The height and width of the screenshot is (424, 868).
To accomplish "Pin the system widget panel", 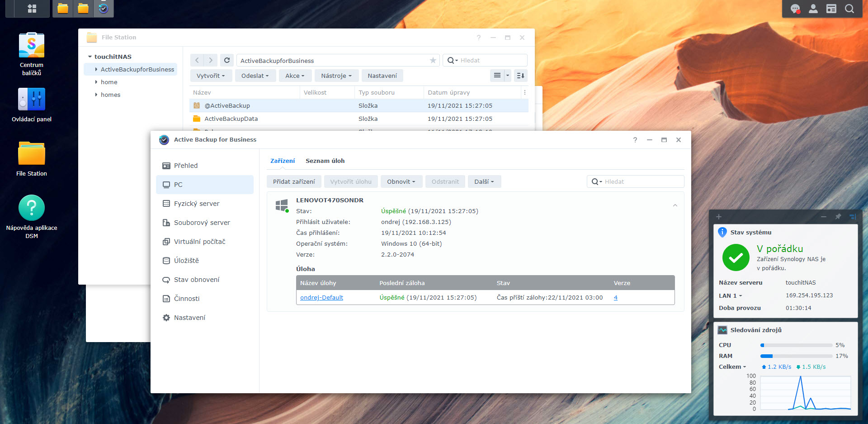I will (838, 217).
